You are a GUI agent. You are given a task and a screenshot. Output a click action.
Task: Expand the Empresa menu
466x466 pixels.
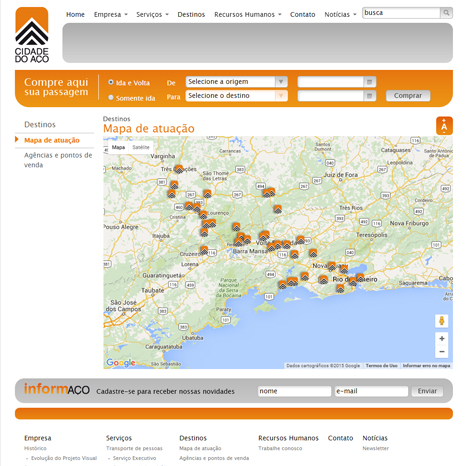click(111, 14)
